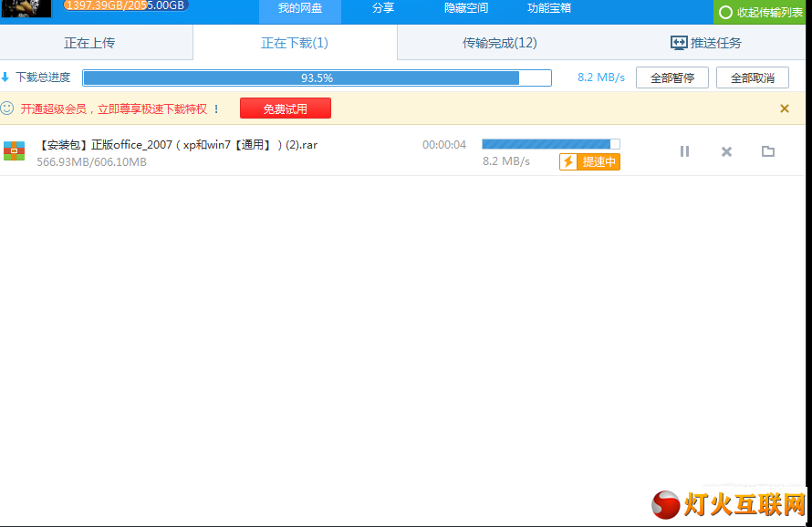
Task: Cancel the office_2007 rar download
Action: pos(726,151)
